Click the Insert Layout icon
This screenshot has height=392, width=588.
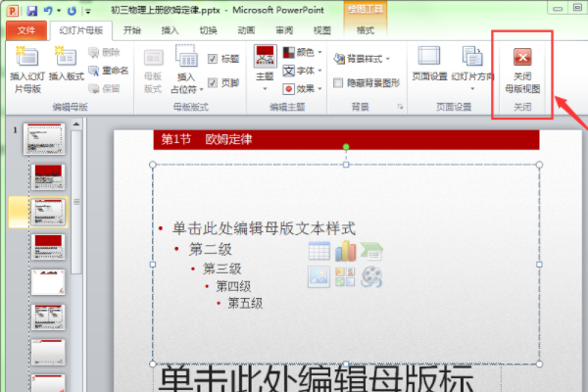(66, 56)
